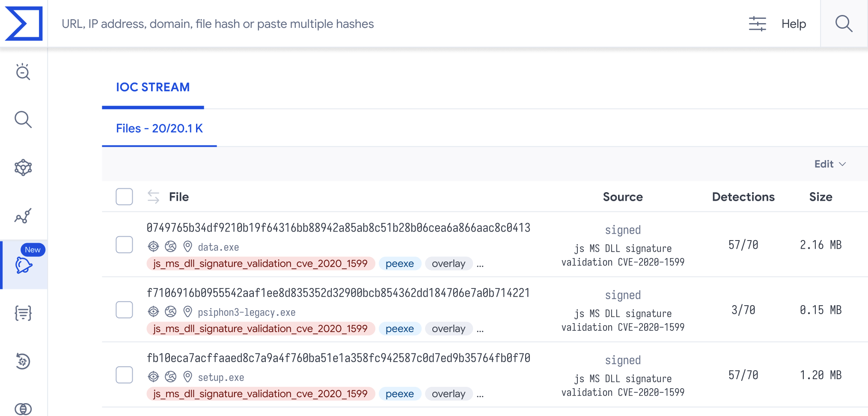Select the Files - 20/20.1 K tab
868x416 pixels.
pyautogui.click(x=159, y=128)
